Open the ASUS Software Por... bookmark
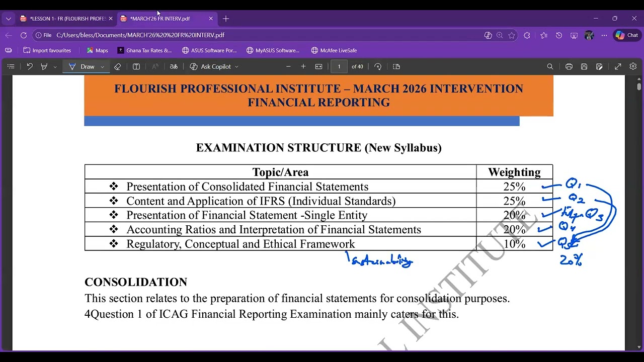Viewport: 644px width, 362px height. pos(209,50)
